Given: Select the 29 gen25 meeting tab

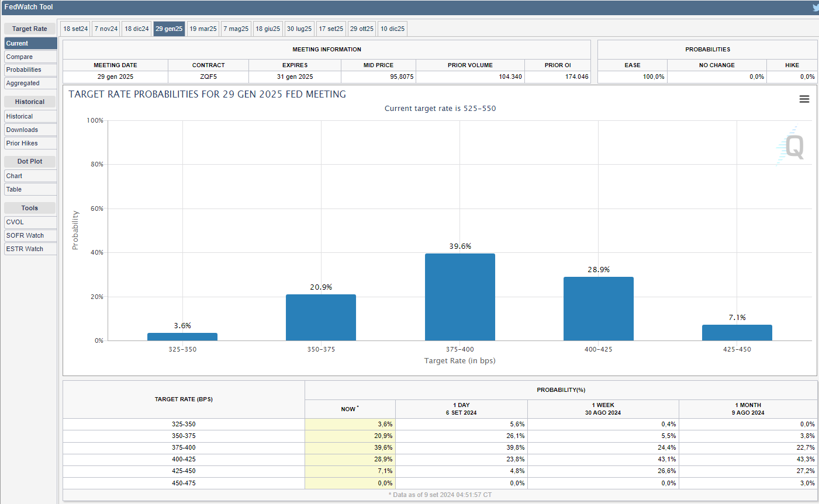Looking at the screenshot, I should 169,29.
